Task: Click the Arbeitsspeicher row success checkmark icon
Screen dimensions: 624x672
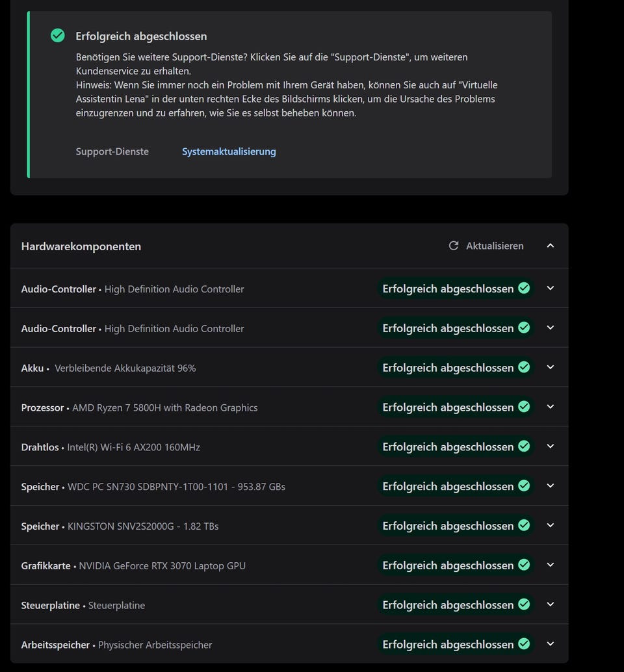Action: point(524,644)
